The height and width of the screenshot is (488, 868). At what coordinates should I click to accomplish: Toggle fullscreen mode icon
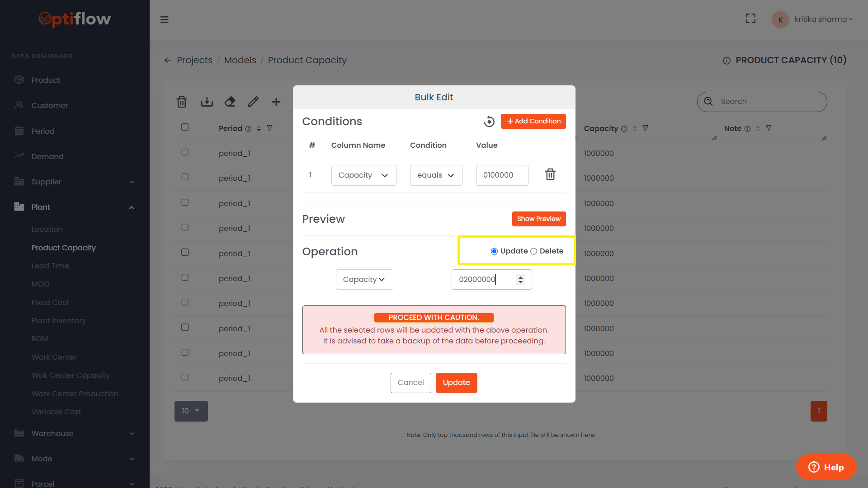tap(750, 19)
